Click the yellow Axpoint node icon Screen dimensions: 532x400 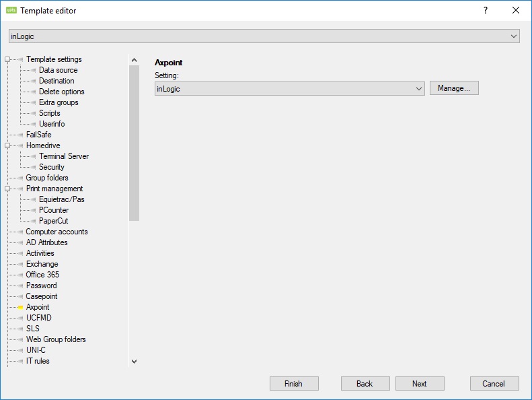click(21, 307)
